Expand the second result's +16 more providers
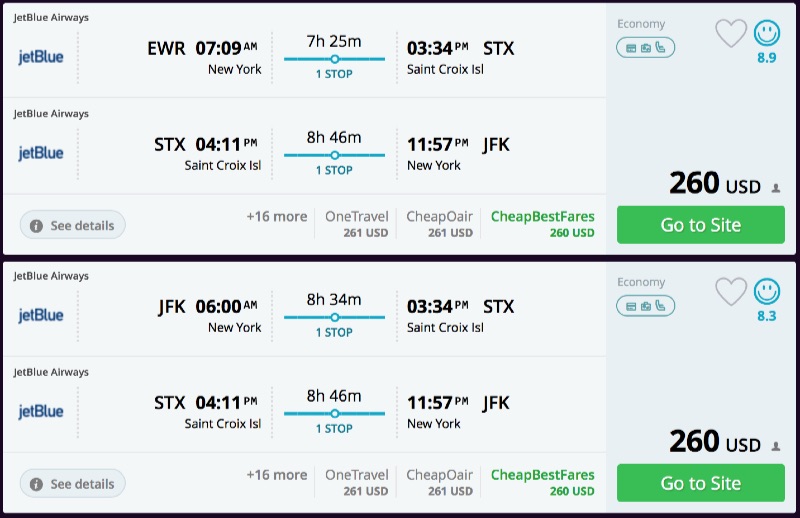This screenshot has height=518, width=800. point(277,475)
